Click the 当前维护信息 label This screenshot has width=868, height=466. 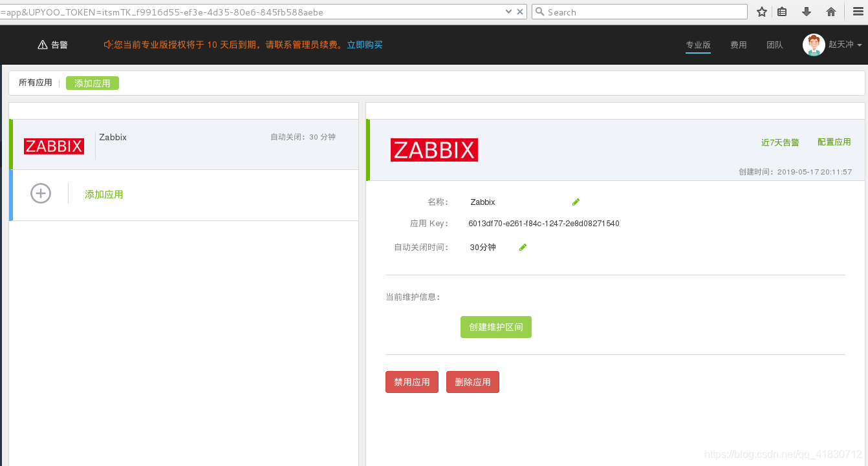pos(413,297)
